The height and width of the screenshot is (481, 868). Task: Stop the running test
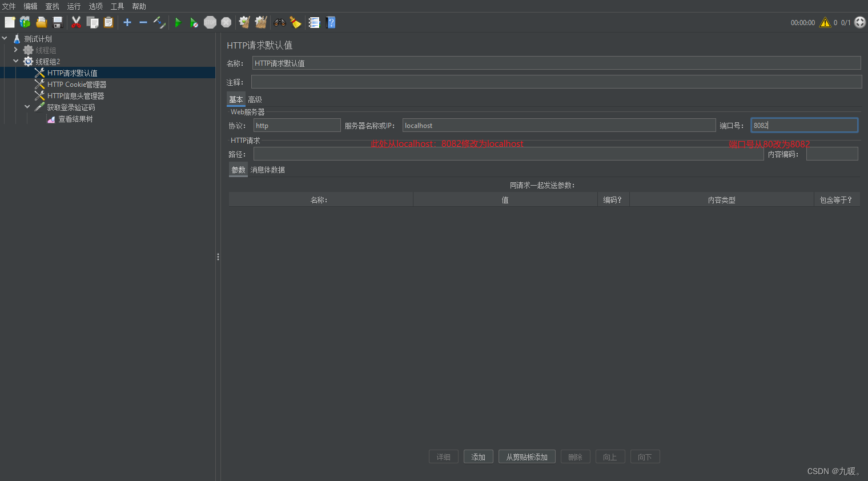pyautogui.click(x=210, y=22)
